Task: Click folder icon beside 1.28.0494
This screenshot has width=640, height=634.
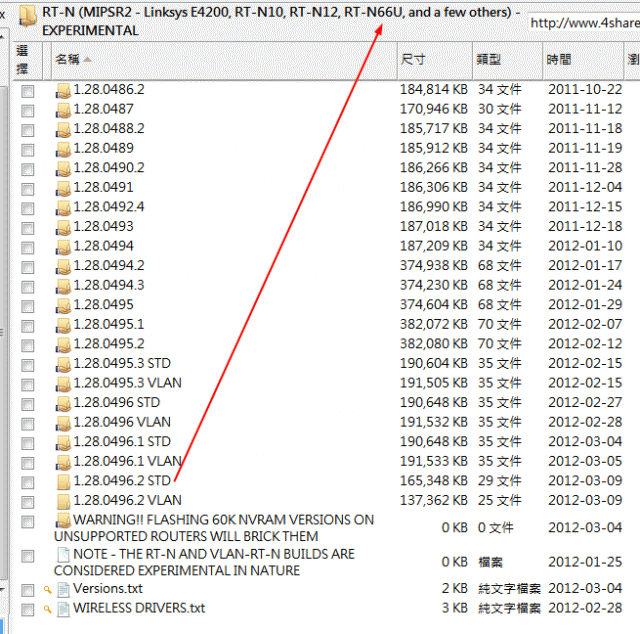Action: pos(63,247)
